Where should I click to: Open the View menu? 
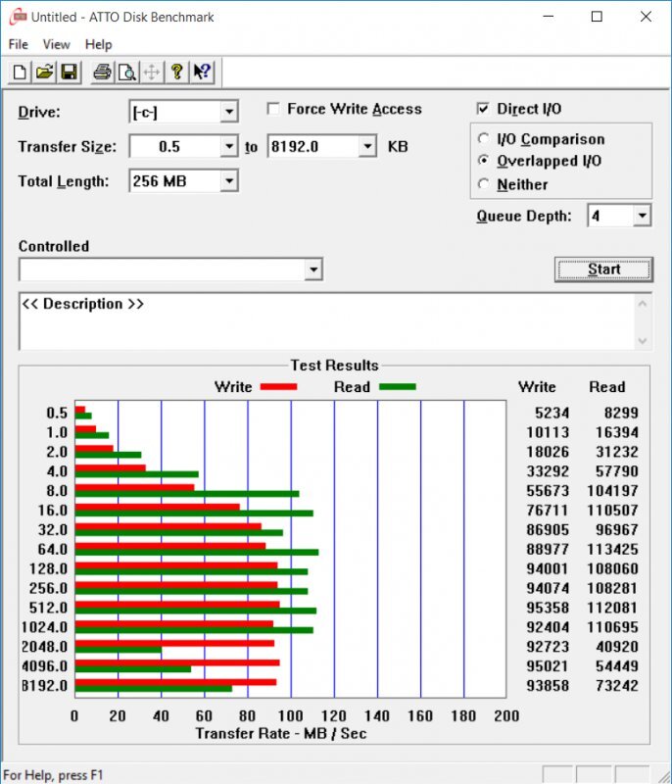pyautogui.click(x=56, y=44)
